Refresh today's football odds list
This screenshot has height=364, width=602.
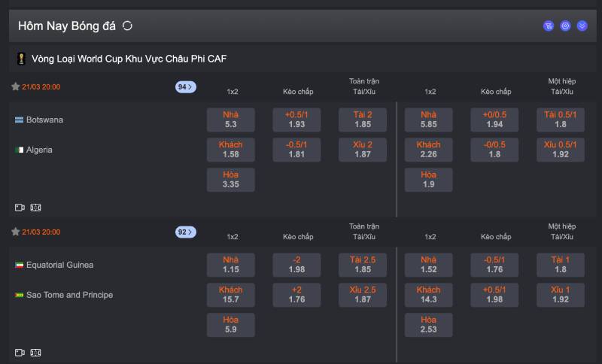pos(127,26)
